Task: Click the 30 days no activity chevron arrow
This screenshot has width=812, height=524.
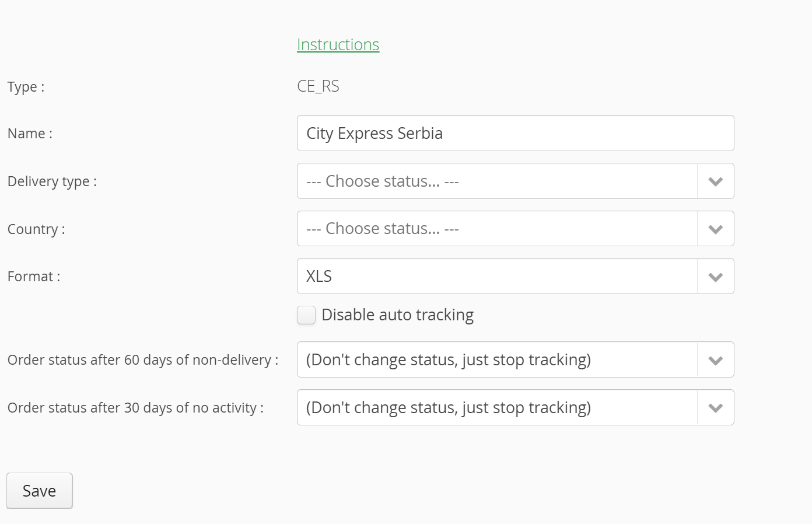Action: 715,408
